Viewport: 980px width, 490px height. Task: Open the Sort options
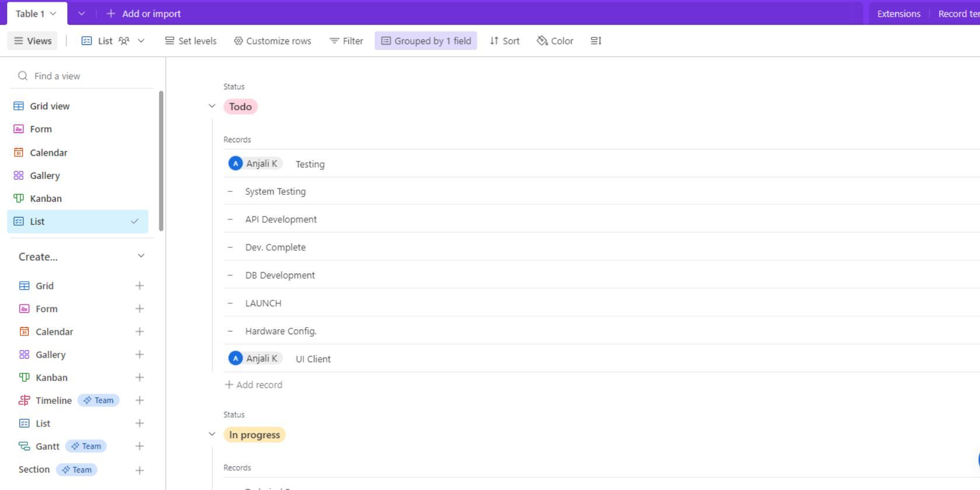click(x=504, y=41)
